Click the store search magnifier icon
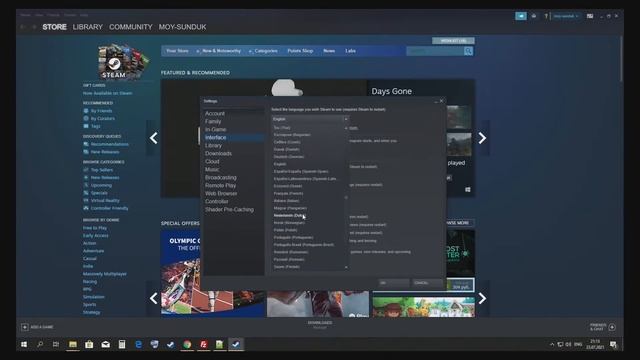Screen dimensions: 640x360 pos(468,51)
